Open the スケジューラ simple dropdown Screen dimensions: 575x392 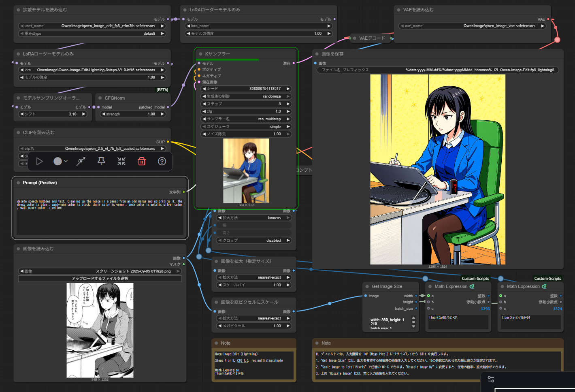pos(246,127)
